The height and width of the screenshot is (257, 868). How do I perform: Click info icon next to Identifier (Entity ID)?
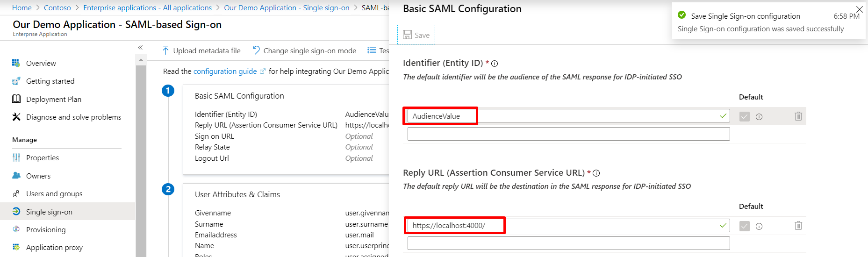point(495,64)
